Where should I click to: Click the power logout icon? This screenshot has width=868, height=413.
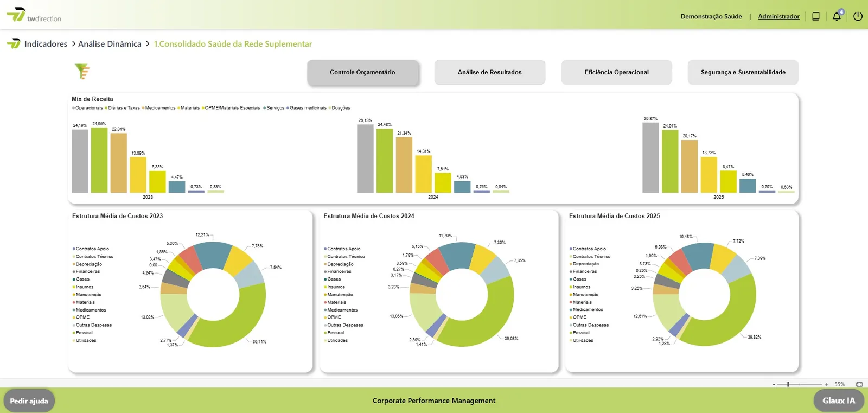point(858,16)
